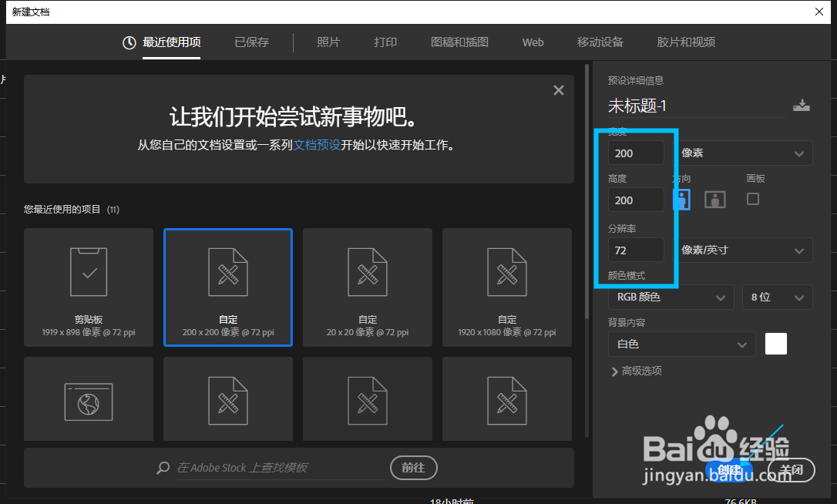The height and width of the screenshot is (504, 837).
Task: Toggle landscape orientation under 方向
Action: (714, 199)
